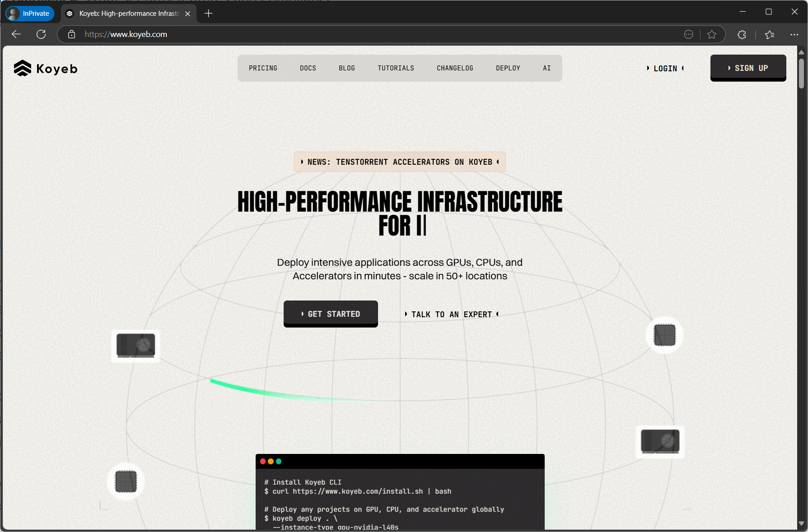This screenshot has height=532, width=808.
Task: Click the yellow dot in the terminal window
Action: [x=271, y=461]
